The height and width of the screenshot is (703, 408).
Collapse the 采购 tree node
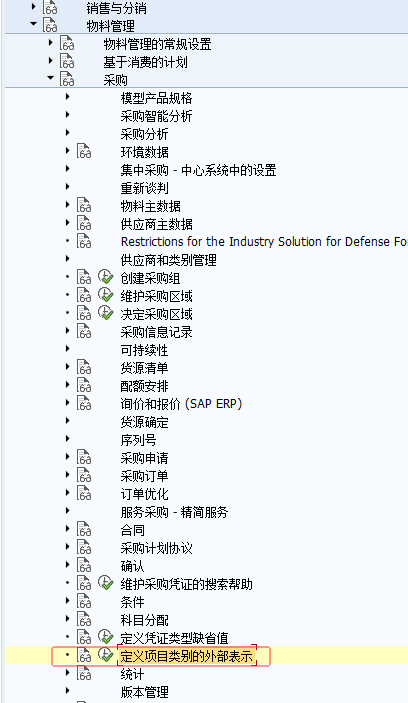[x=50, y=78]
